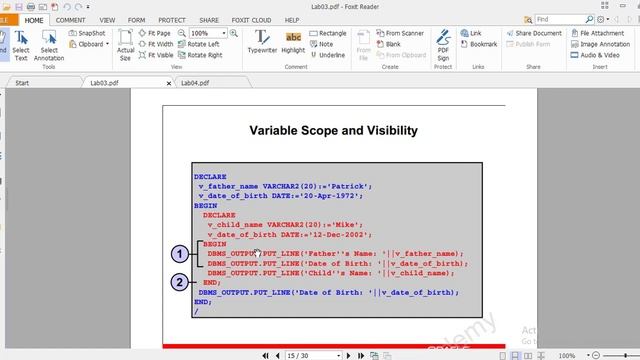Viewport: 640px width, 360px height.
Task: Switch to facing pages layout icon
Action: coord(528,356)
